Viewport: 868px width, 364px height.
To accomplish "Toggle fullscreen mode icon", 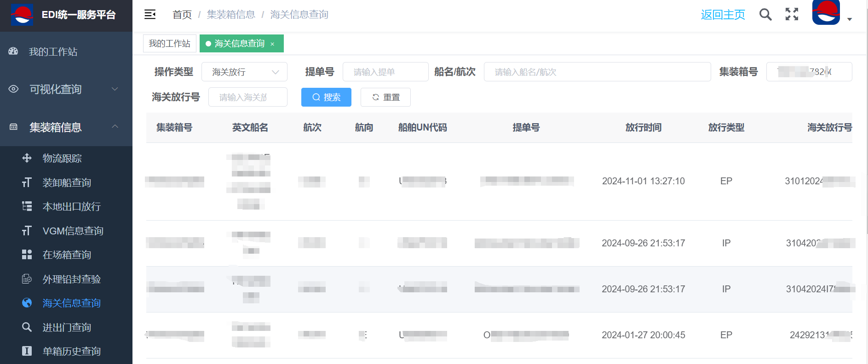I will 792,15.
